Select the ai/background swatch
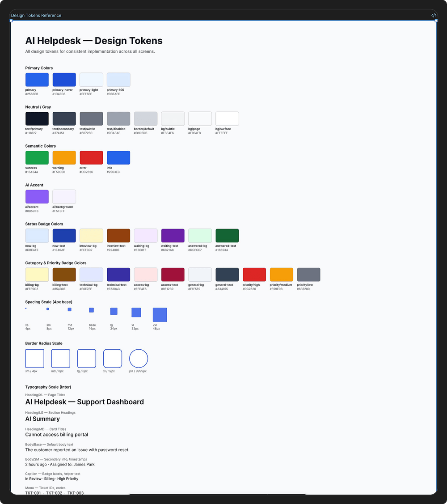447x504 pixels. point(64,197)
